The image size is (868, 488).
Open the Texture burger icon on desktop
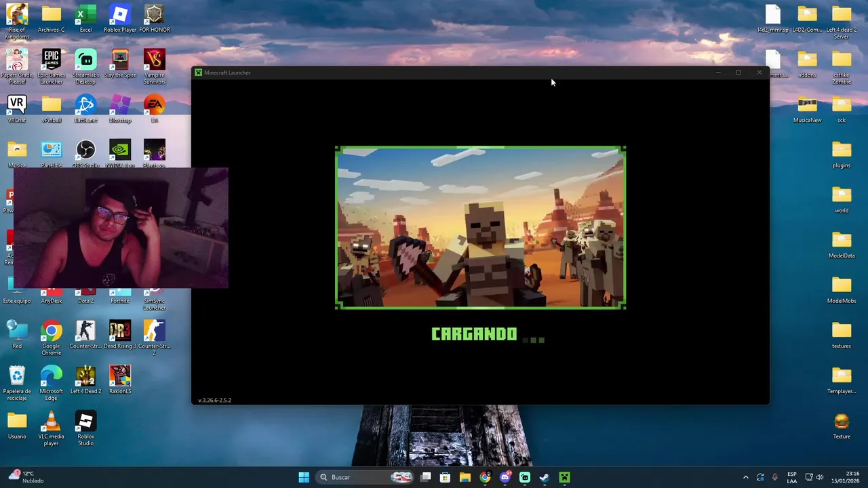[842, 425]
